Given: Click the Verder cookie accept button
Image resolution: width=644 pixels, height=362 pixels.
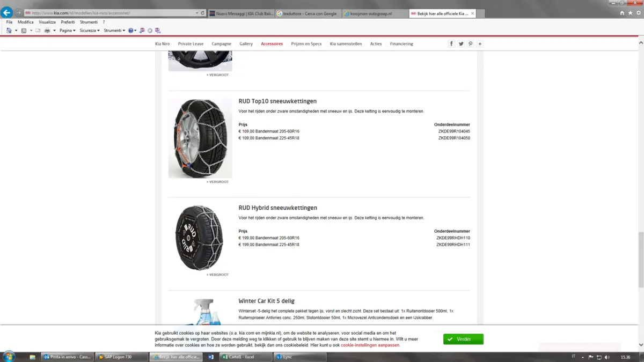Looking at the screenshot, I should [463, 339].
